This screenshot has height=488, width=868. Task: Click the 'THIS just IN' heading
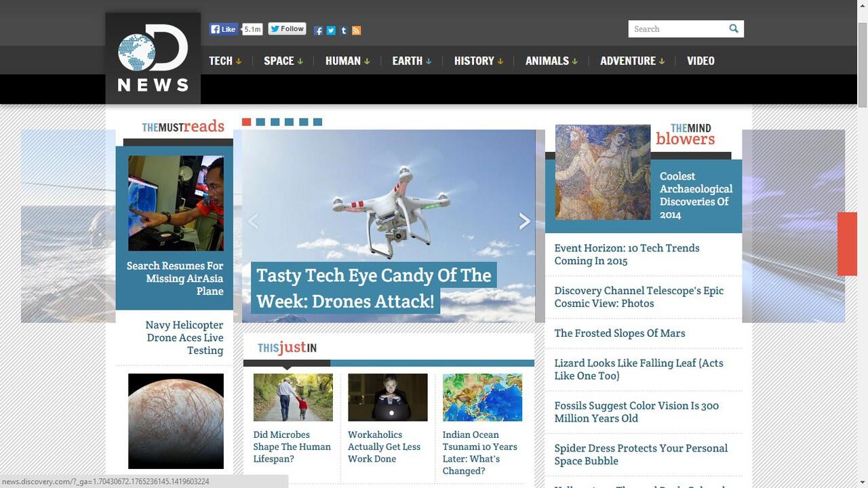pos(287,348)
